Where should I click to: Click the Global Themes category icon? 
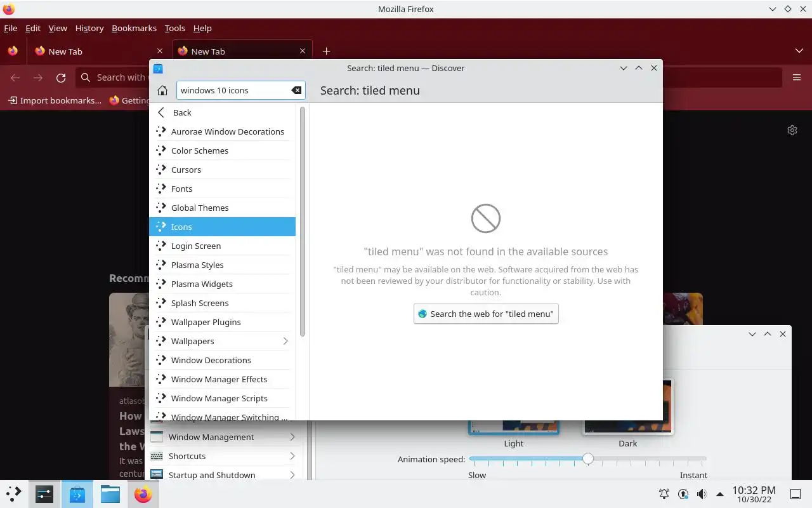point(161,208)
